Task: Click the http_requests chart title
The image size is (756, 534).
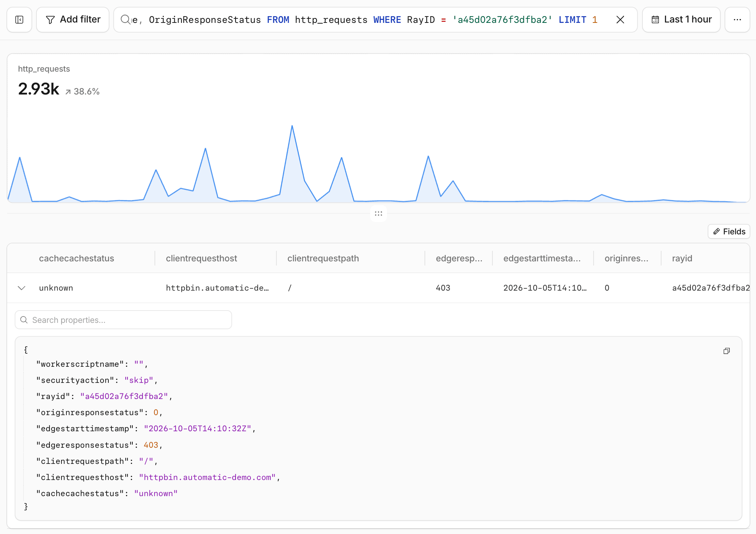Action: (x=44, y=69)
